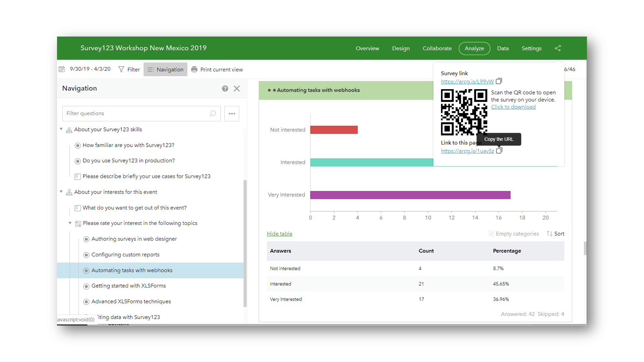Click the date range 9/30/19 - 4/3/20
Screen dimensions: 644x362
click(90, 69)
